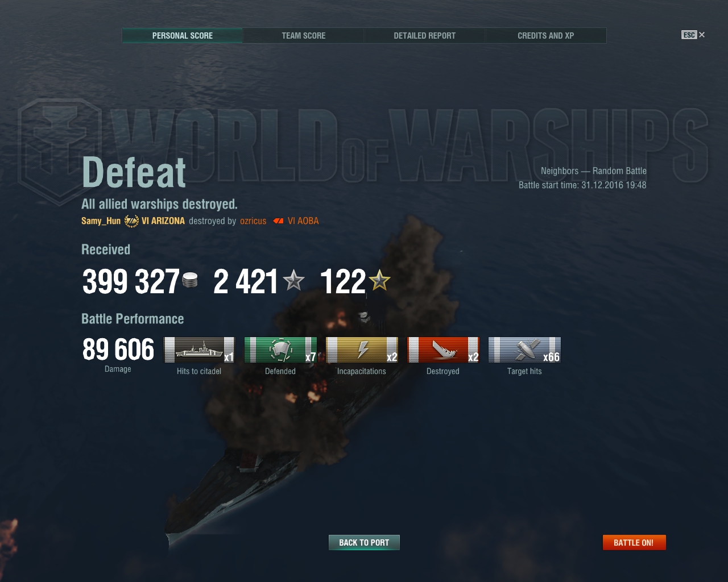Click the player name Samy_Hun
This screenshot has width=728, height=582.
101,221
